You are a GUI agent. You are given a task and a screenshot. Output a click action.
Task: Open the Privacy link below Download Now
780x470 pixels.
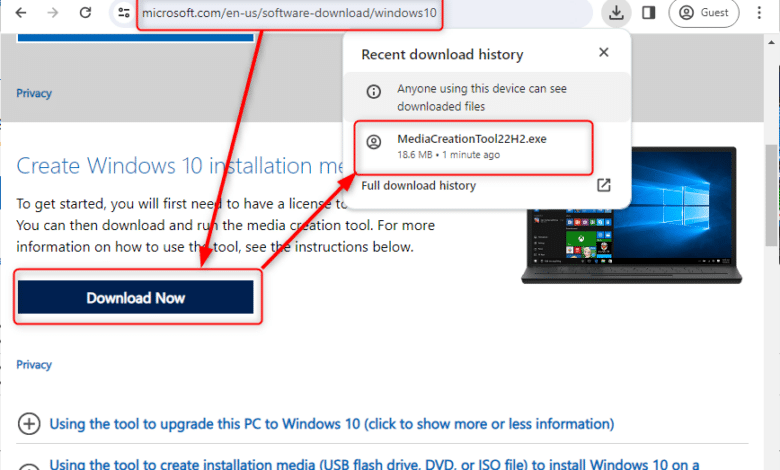[34, 365]
